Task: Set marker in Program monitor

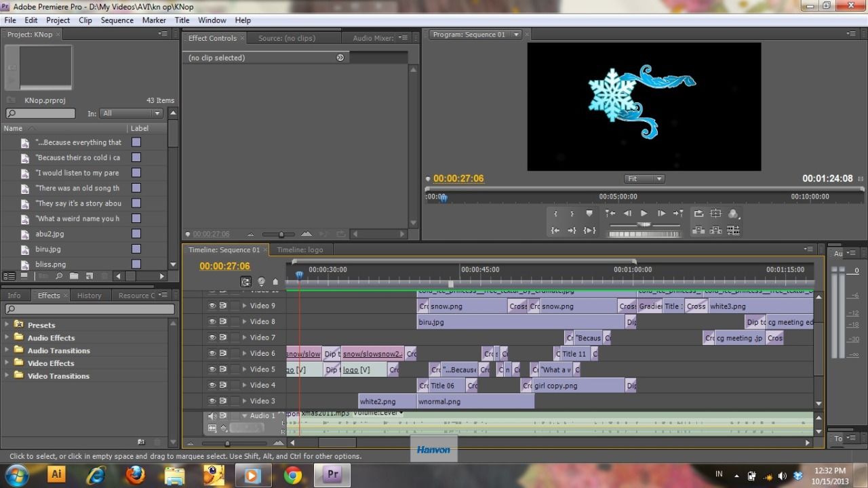Action: 589,213
